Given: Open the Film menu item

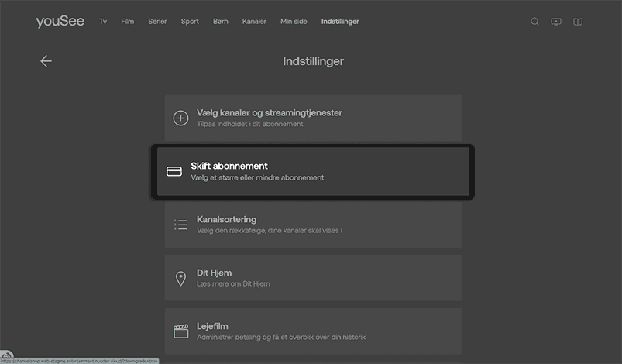Looking at the screenshot, I should (127, 22).
